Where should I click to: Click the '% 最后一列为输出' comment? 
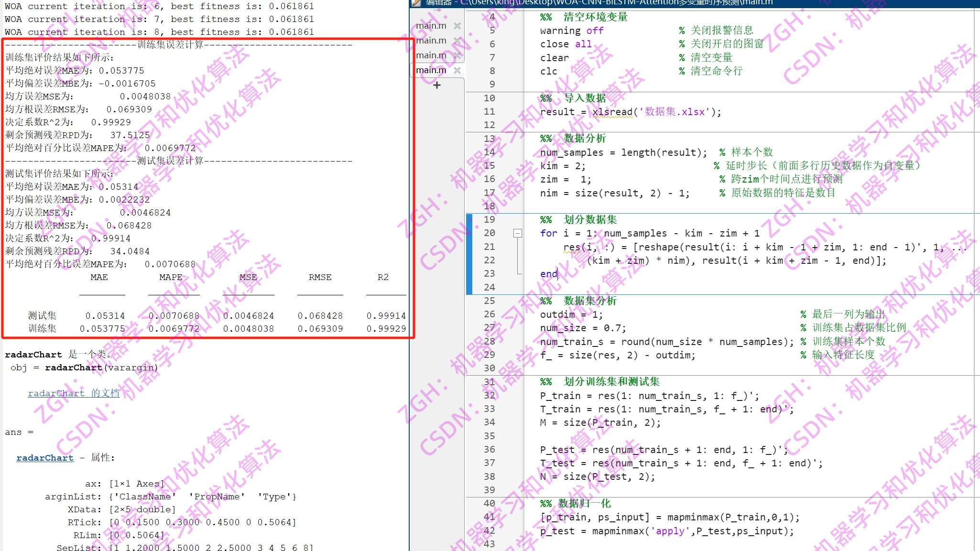click(843, 314)
